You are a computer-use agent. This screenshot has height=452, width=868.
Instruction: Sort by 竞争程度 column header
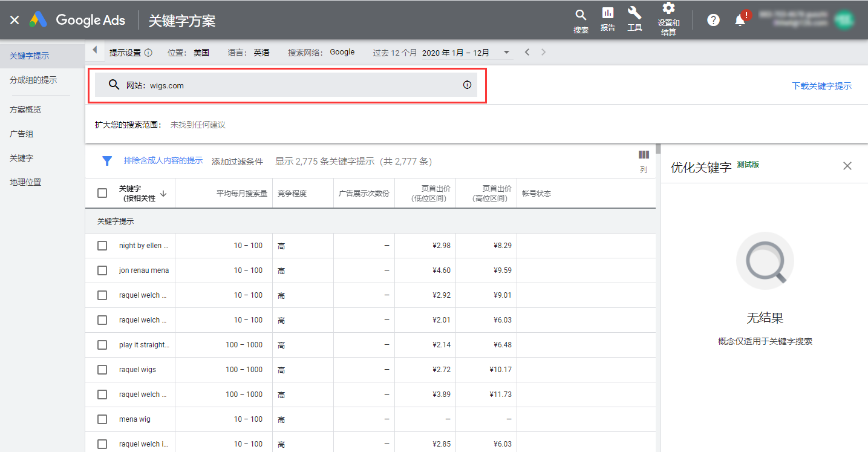click(x=292, y=194)
